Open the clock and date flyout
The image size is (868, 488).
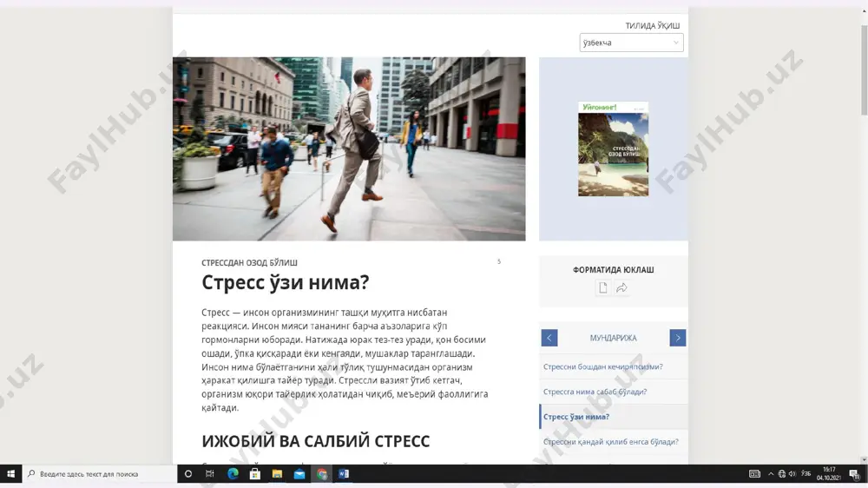point(829,473)
